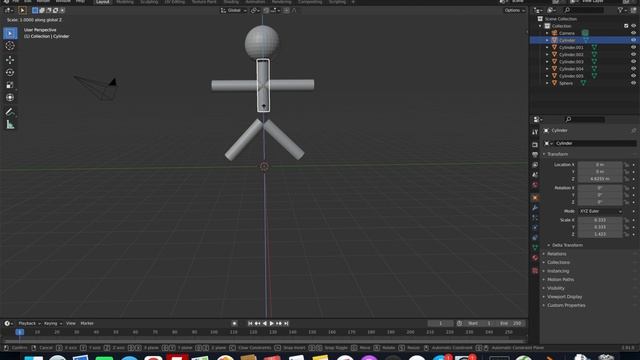Screen dimensions: 640x360
Task: Select the Measure tool
Action: tap(10, 124)
